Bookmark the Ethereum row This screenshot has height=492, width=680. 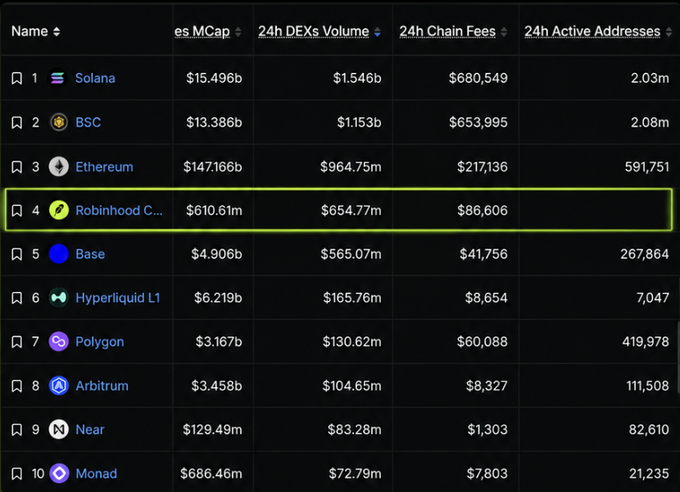coord(17,167)
